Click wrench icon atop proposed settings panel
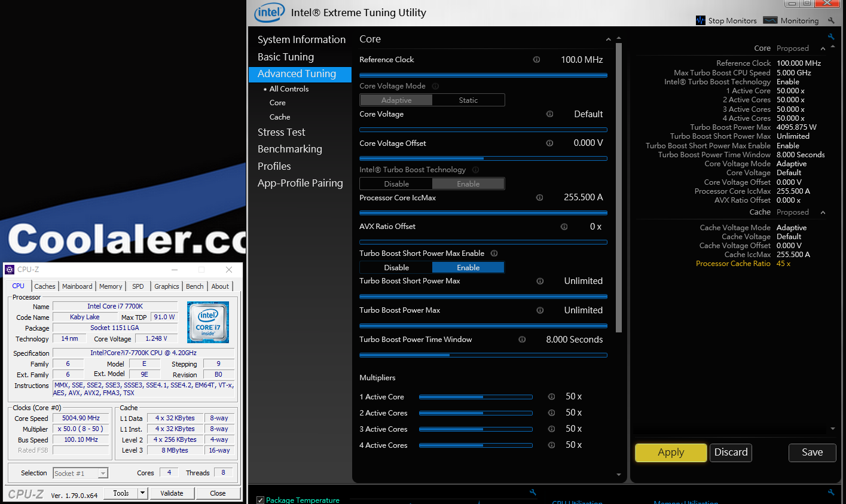This screenshot has height=504, width=846. tap(831, 36)
